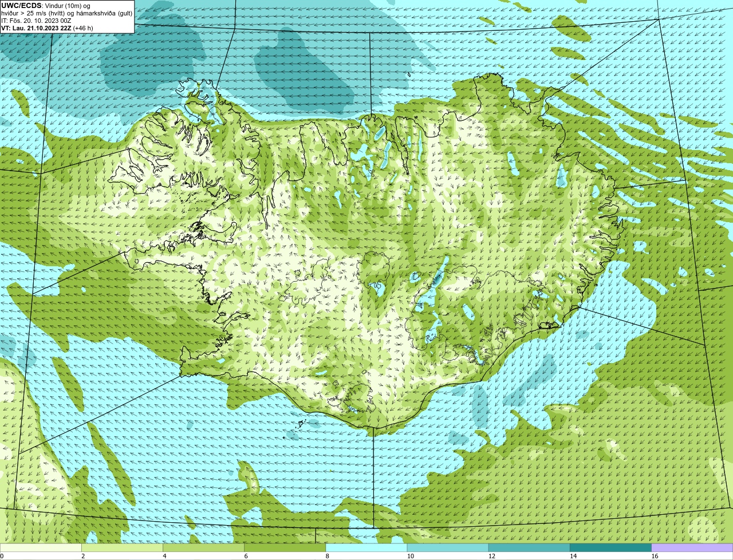Click the UWC/ECDS title text
Image resolution: width=733 pixels, height=560 pixels.
pyautogui.click(x=21, y=5)
